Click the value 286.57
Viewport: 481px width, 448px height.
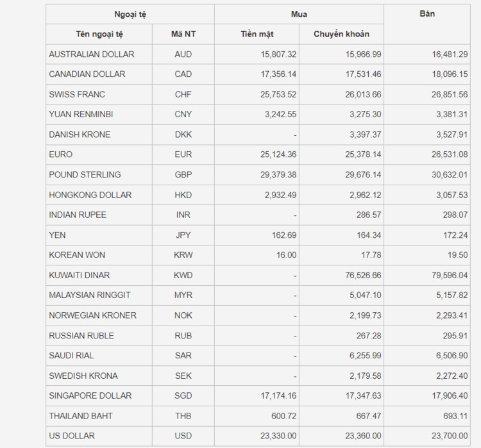tap(369, 215)
